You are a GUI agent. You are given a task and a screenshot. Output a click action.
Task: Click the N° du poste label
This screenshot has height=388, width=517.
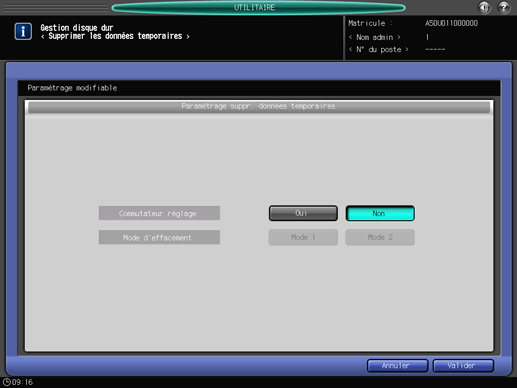(x=378, y=50)
